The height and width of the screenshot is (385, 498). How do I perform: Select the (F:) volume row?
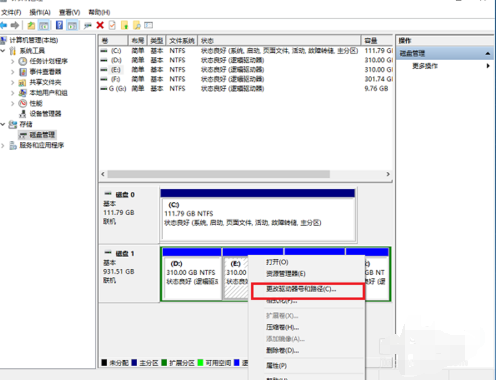click(246, 79)
